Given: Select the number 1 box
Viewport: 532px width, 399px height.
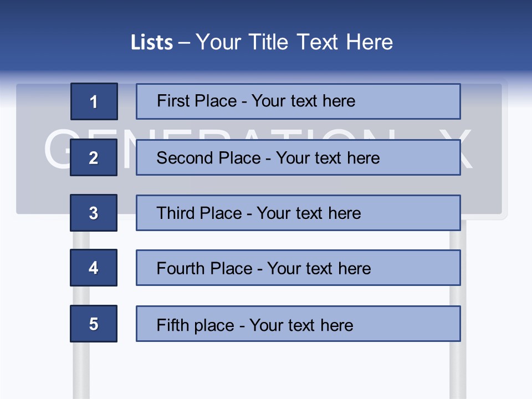Looking at the screenshot, I should point(94,101).
